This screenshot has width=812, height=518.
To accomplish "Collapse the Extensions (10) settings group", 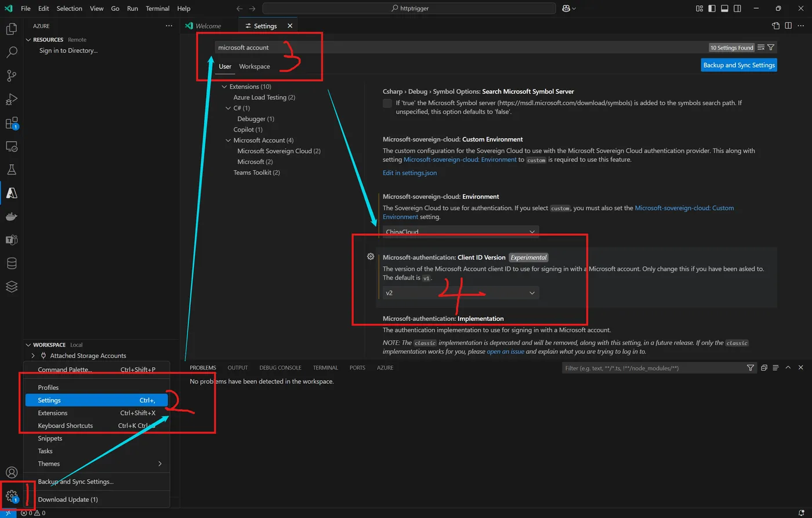I will 224,87.
